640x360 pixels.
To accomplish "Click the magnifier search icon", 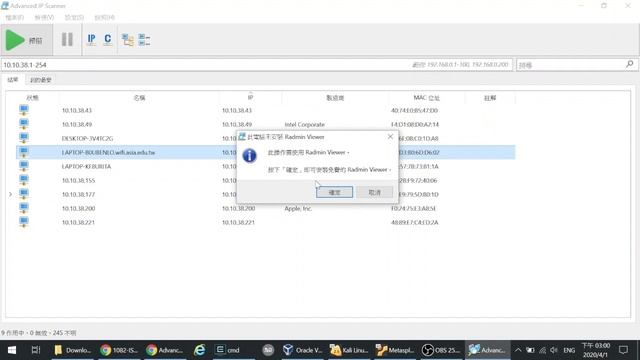I will click(x=629, y=64).
